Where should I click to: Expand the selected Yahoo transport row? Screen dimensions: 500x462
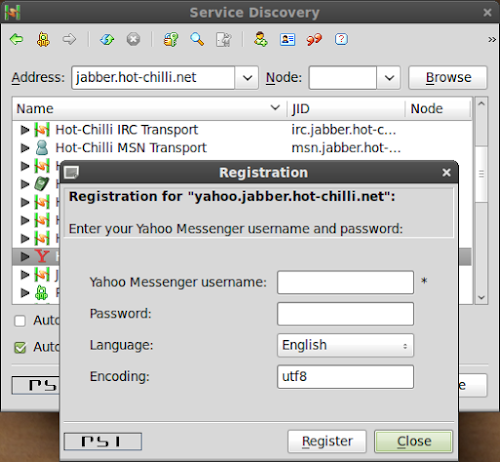[x=25, y=256]
